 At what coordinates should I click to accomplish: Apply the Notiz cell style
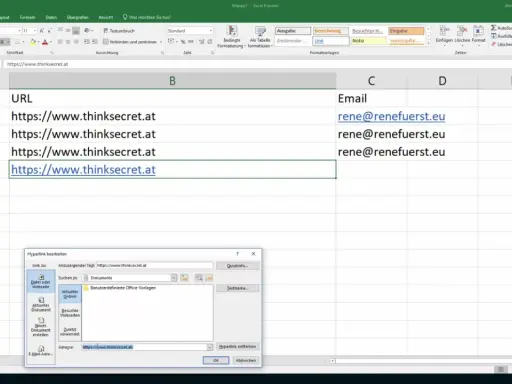(368, 41)
